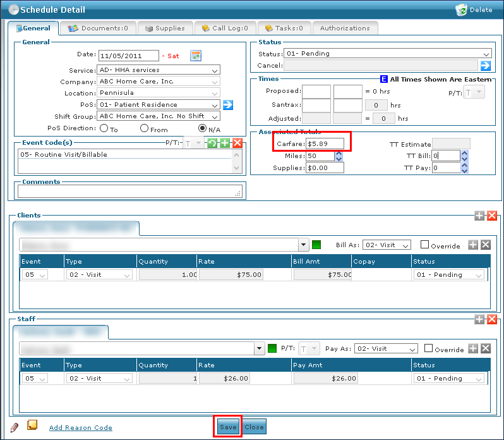Open the Authorizations tab
Screen dimensions: 504x440
[x=345, y=28]
